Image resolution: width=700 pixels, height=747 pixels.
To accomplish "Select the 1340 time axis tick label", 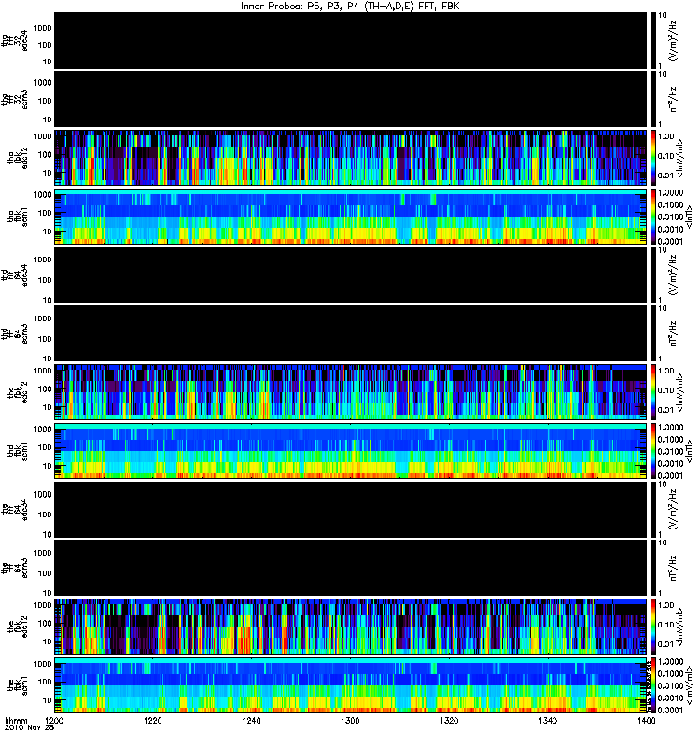I will click(548, 721).
